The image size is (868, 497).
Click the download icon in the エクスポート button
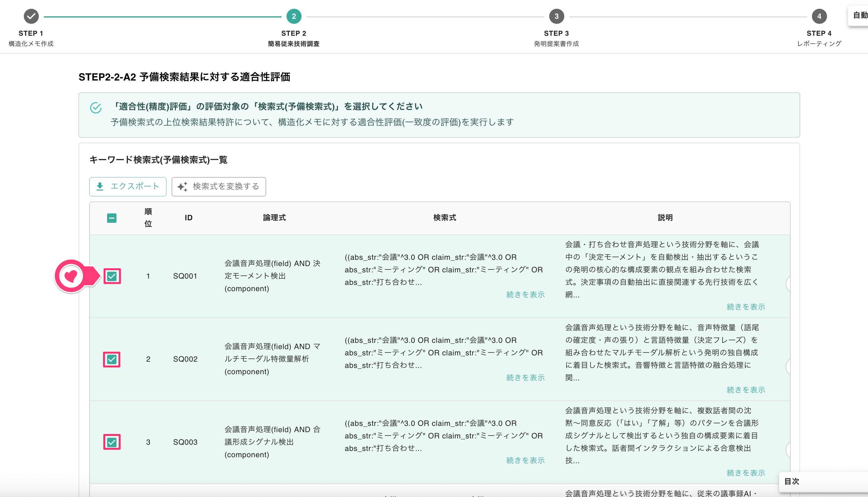pos(100,186)
